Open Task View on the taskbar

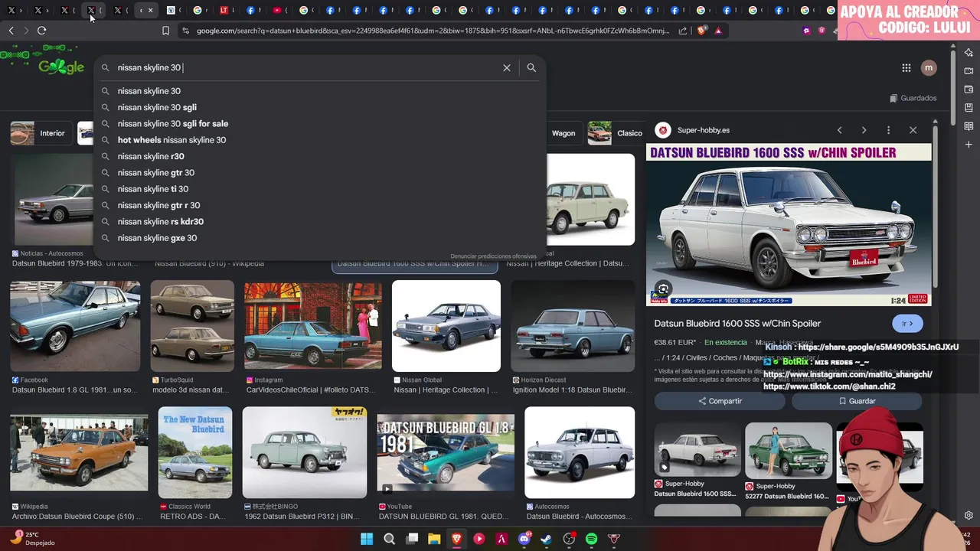tap(412, 539)
